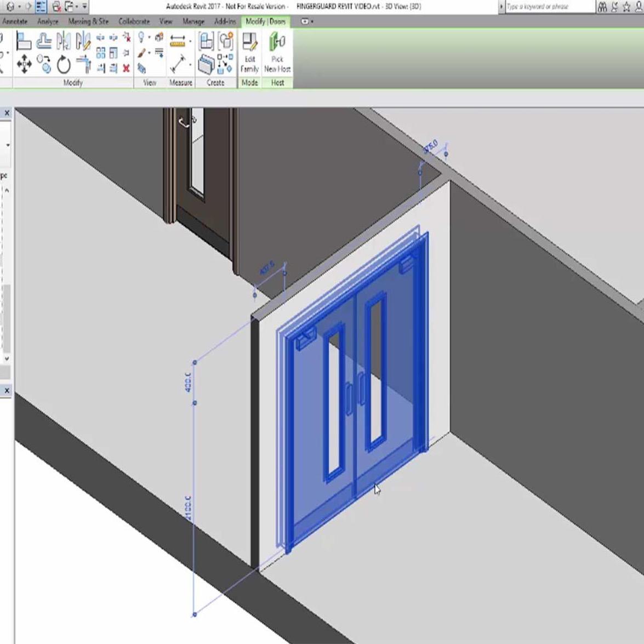
Task: Open the Manage ribbon tab
Action: click(x=193, y=21)
